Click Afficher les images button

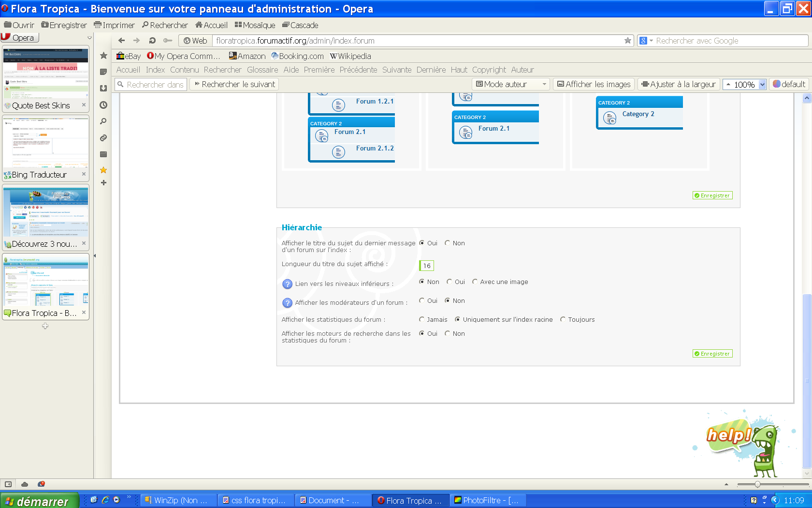pyautogui.click(x=594, y=84)
